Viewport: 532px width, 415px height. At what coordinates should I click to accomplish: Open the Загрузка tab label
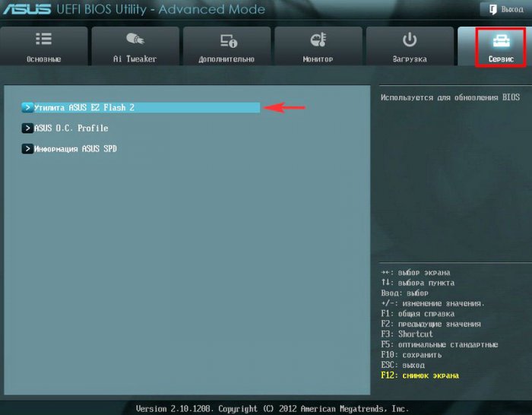click(410, 59)
